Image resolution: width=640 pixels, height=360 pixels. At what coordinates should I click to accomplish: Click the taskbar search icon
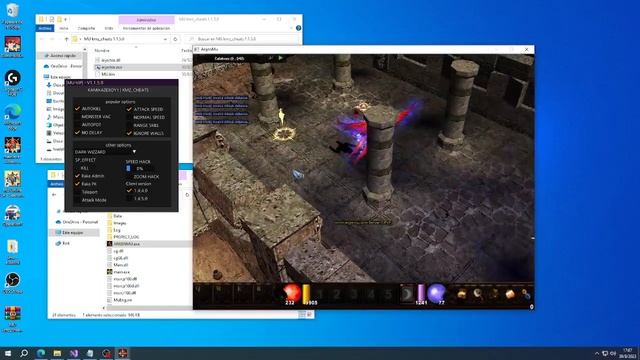click(x=24, y=353)
